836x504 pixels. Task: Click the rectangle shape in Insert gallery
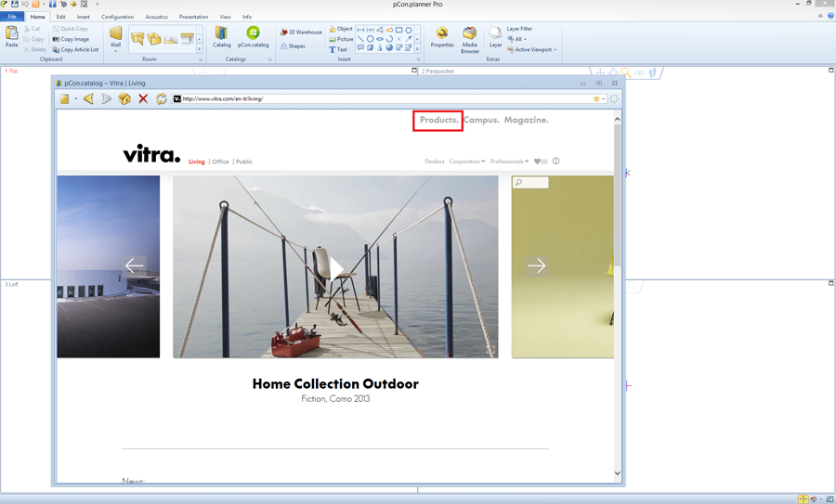coord(398,30)
